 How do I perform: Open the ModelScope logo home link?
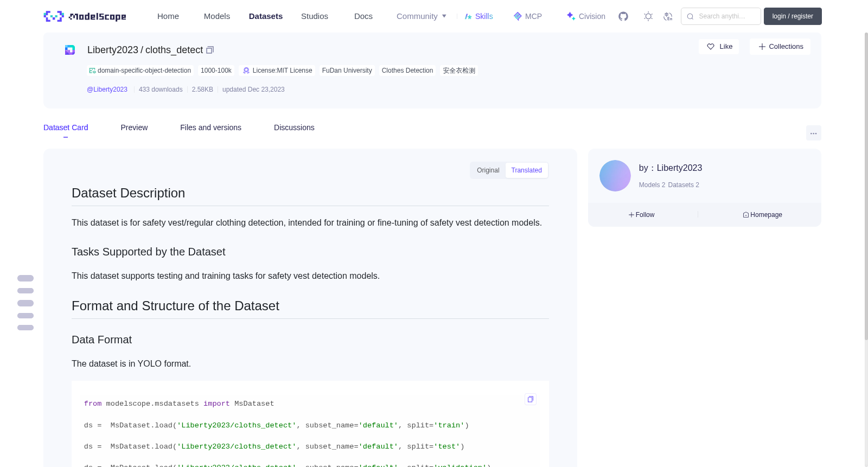85,16
